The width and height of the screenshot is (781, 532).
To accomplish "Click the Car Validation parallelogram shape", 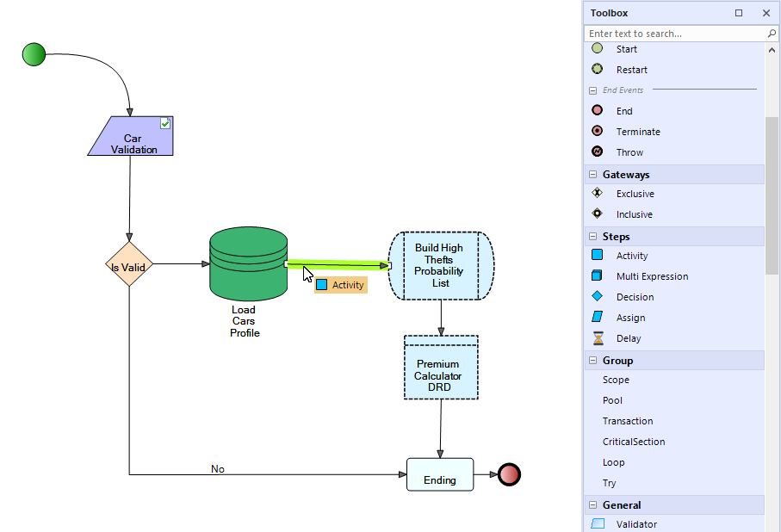I will pos(131,136).
